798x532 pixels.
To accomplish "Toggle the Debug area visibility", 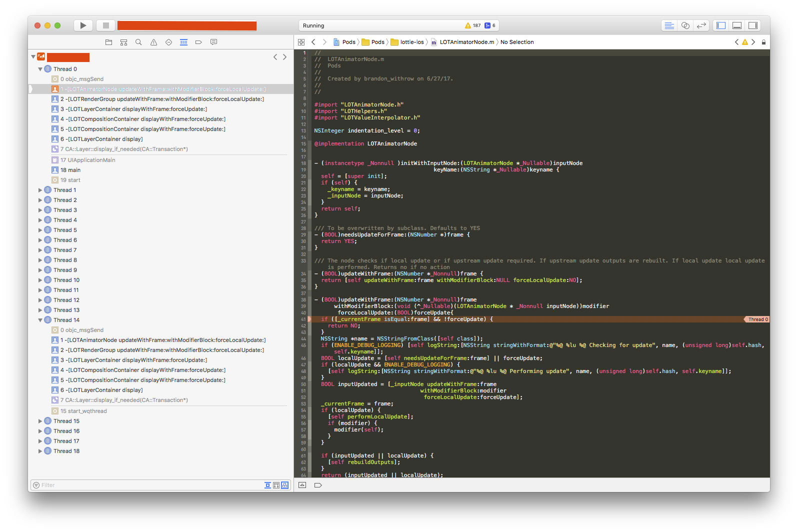I will click(737, 25).
